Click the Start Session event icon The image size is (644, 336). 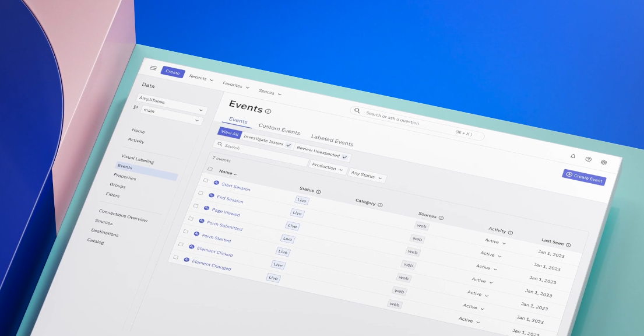[x=216, y=183]
